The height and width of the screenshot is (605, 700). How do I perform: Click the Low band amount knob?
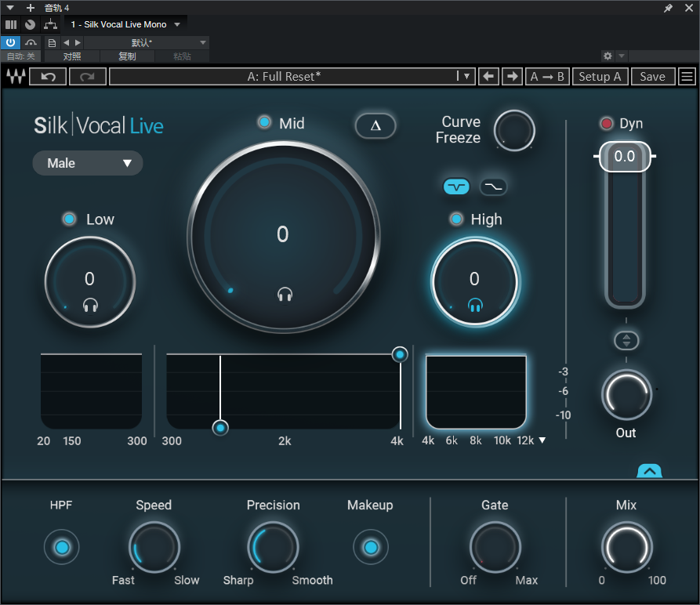point(90,282)
